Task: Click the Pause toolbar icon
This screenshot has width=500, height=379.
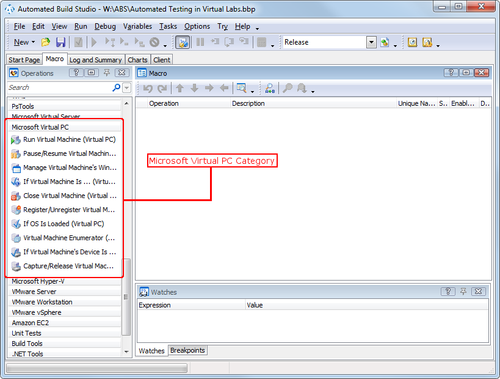Action: click(200, 42)
